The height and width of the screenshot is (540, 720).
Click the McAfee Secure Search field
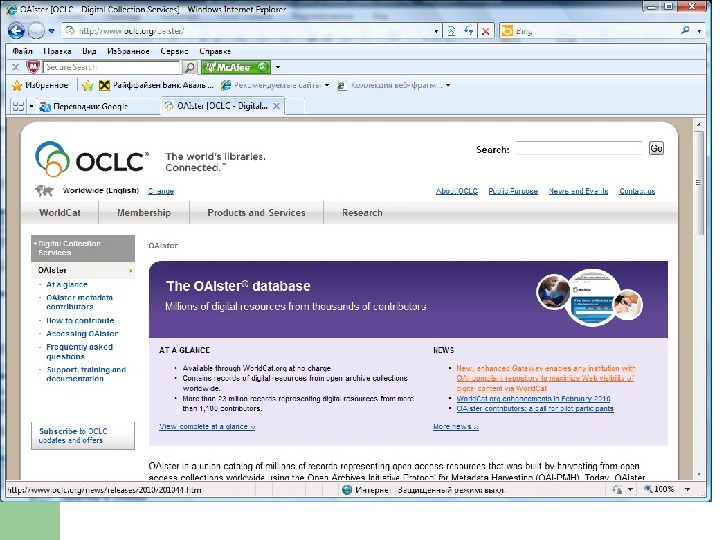(x=112, y=67)
